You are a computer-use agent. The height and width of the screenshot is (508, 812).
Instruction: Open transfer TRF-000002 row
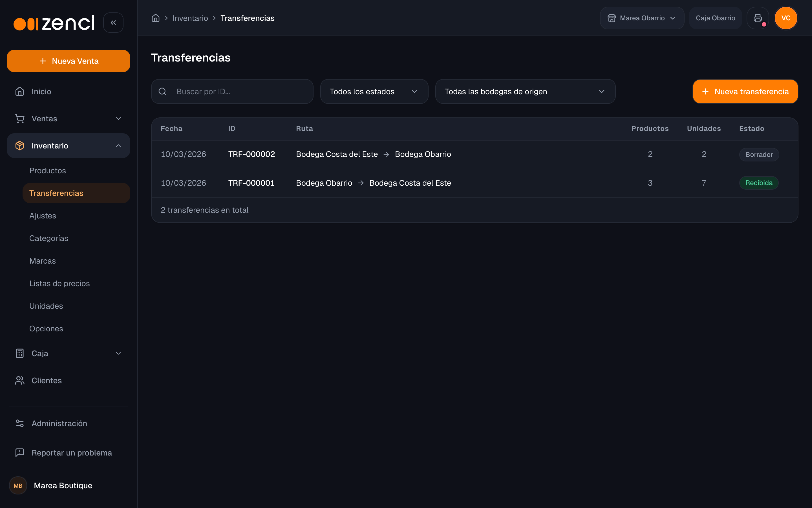pyautogui.click(x=475, y=154)
